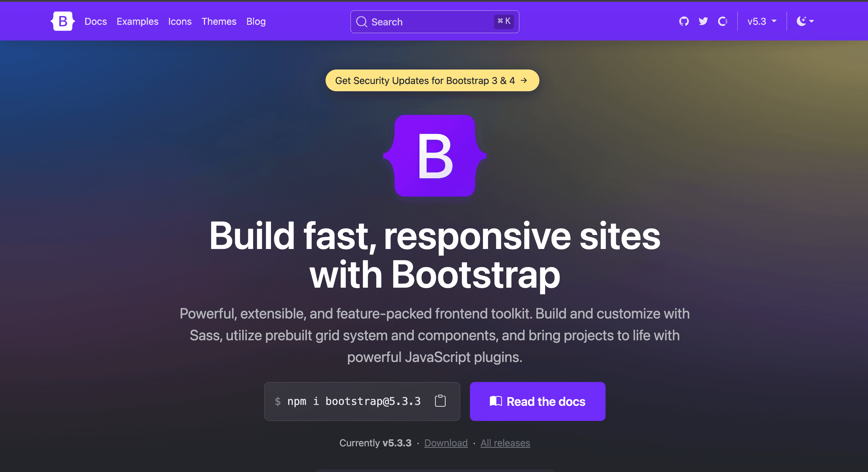868x472 pixels.
Task: Copy the npm install command
Action: [x=440, y=401]
